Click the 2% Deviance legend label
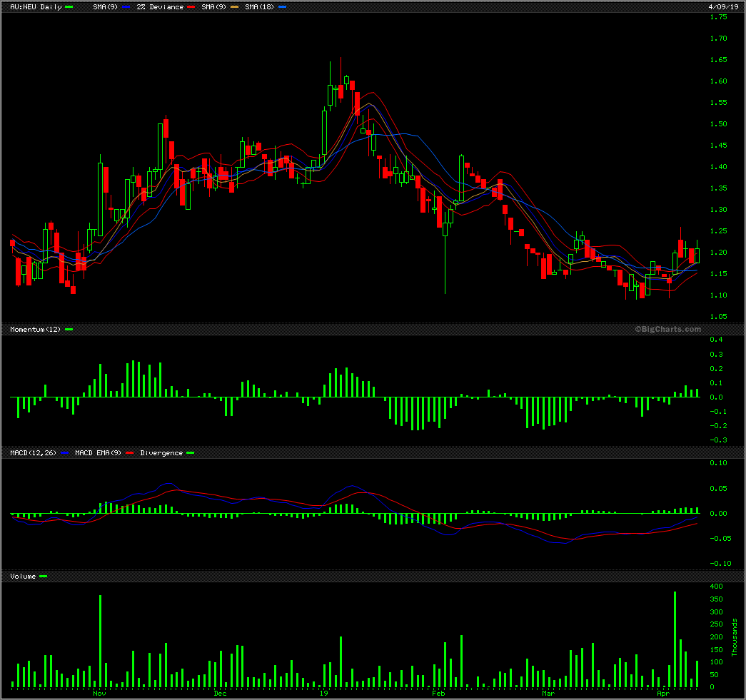This screenshot has width=746, height=700. coord(160,6)
